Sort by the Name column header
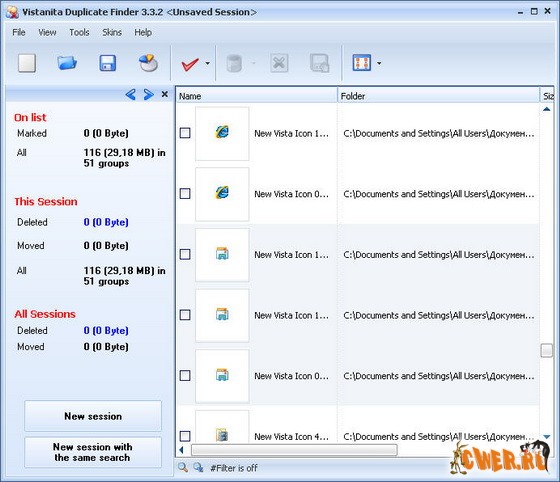560x482 pixels. click(256, 96)
